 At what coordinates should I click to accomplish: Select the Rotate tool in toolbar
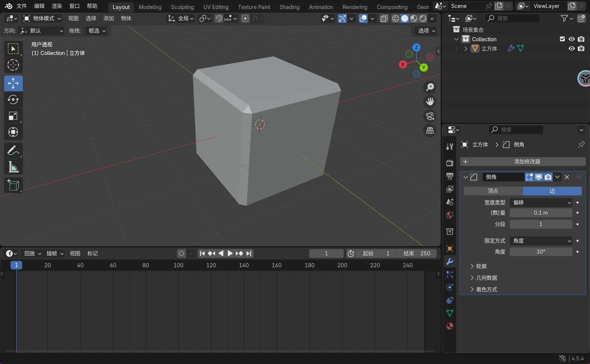coord(13,100)
